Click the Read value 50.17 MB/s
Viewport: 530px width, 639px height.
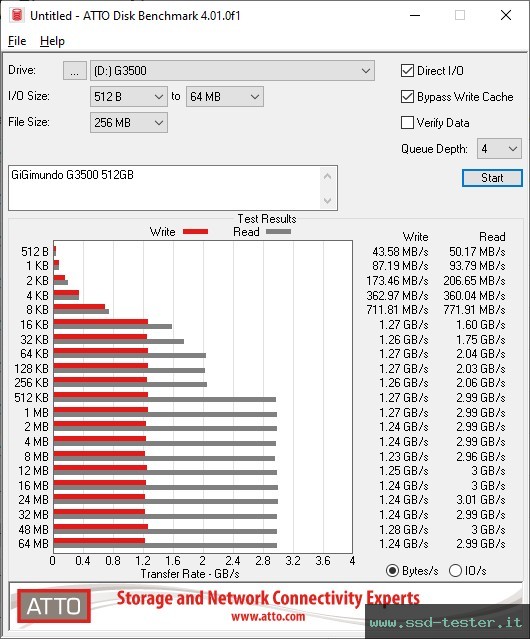pos(477,252)
